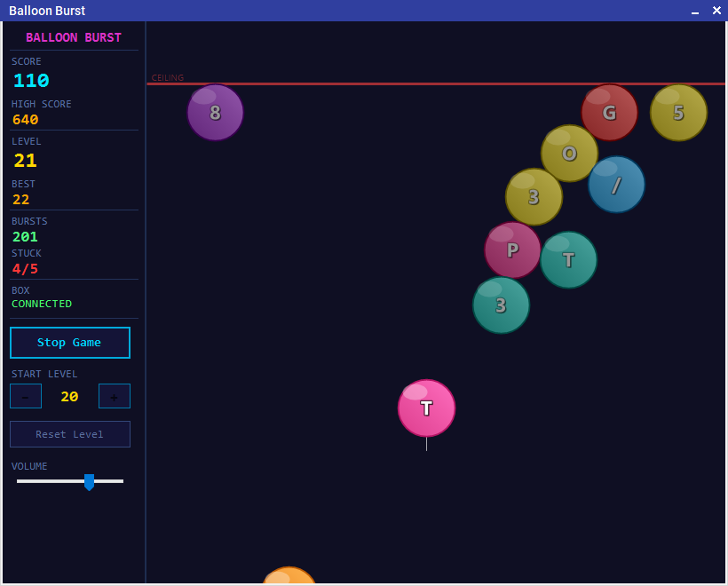The height and width of the screenshot is (586, 728).
Task: Click the BALLOON BURST sidebar title
Action: pyautogui.click(x=74, y=37)
